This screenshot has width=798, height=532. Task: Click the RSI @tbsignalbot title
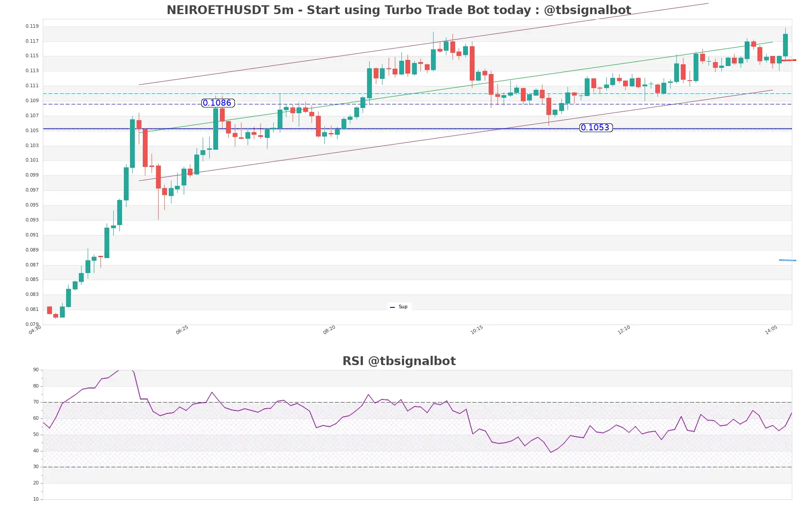pos(399,361)
